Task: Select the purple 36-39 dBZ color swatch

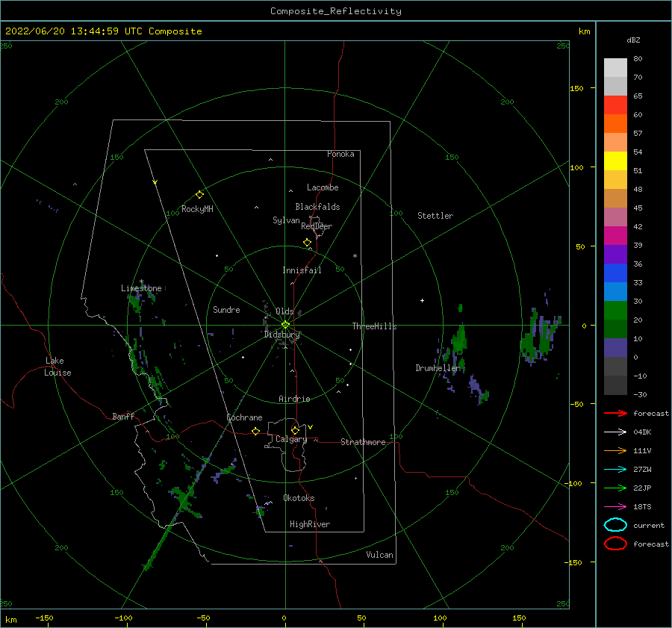Action: tap(615, 254)
